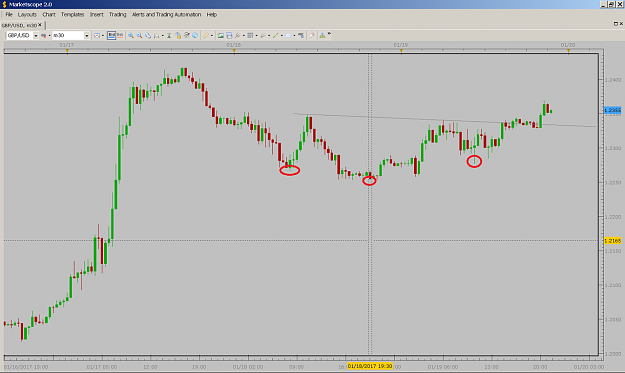The height and width of the screenshot is (373, 625).
Task: Click the second magnifier zoom-out icon
Action: click(140, 35)
